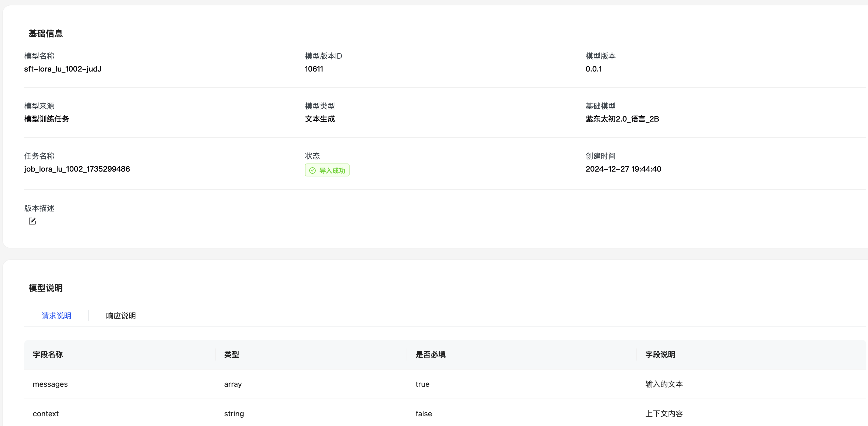Image resolution: width=868 pixels, height=426 pixels.
Task: Click the 基础信息 section heading
Action: [45, 34]
